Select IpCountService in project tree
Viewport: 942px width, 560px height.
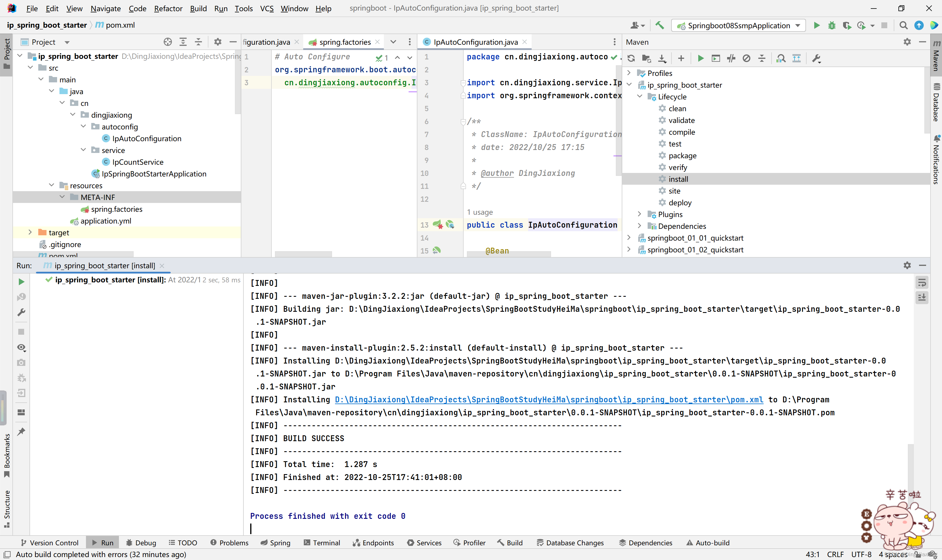137,162
